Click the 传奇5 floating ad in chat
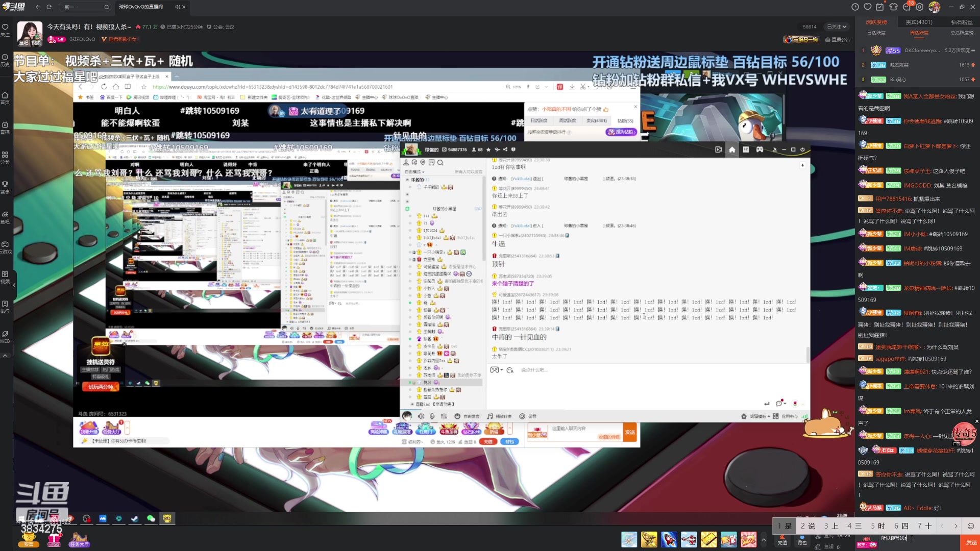Screen dimensions: 980x551 pos(964,434)
